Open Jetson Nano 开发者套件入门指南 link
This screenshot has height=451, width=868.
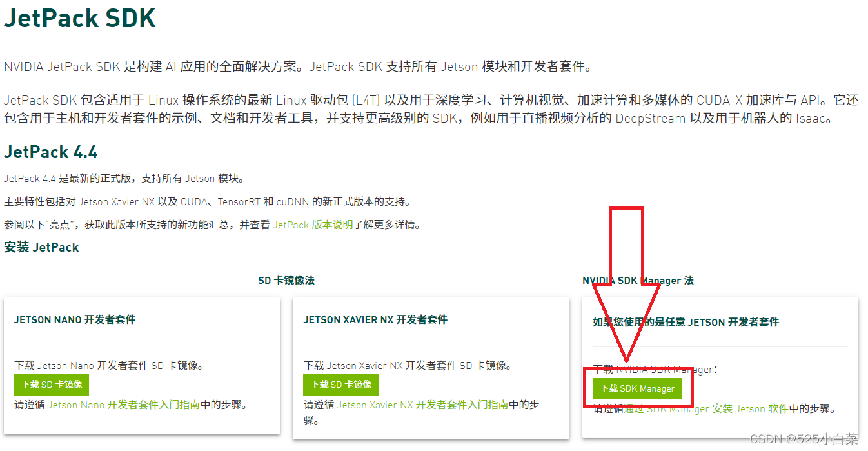[x=123, y=405]
